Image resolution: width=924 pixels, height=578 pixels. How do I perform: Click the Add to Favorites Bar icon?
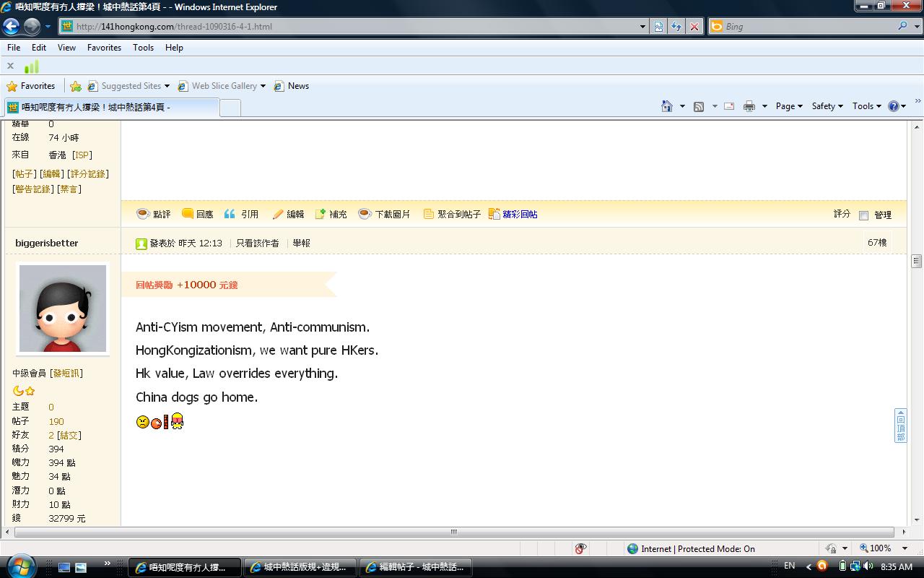(x=76, y=86)
